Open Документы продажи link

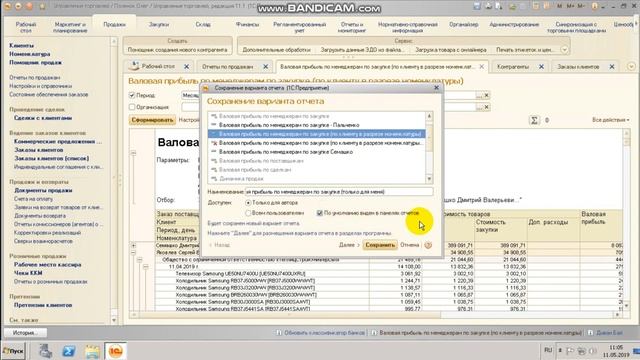(x=43, y=190)
